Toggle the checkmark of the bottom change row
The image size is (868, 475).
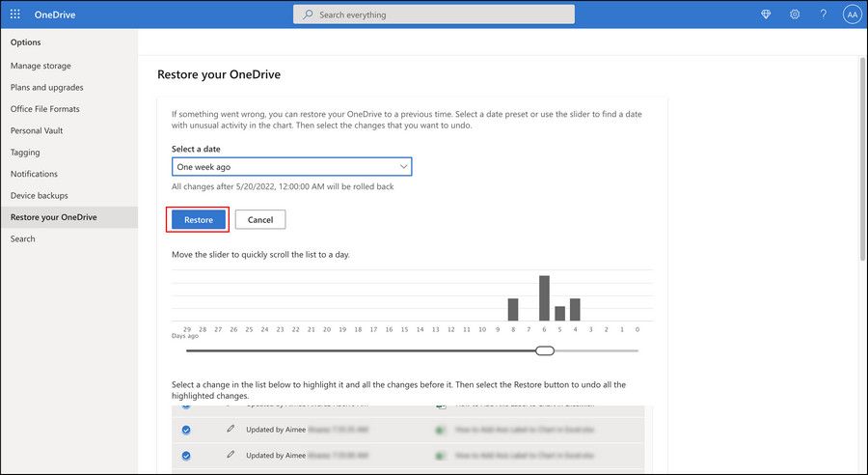[186, 456]
